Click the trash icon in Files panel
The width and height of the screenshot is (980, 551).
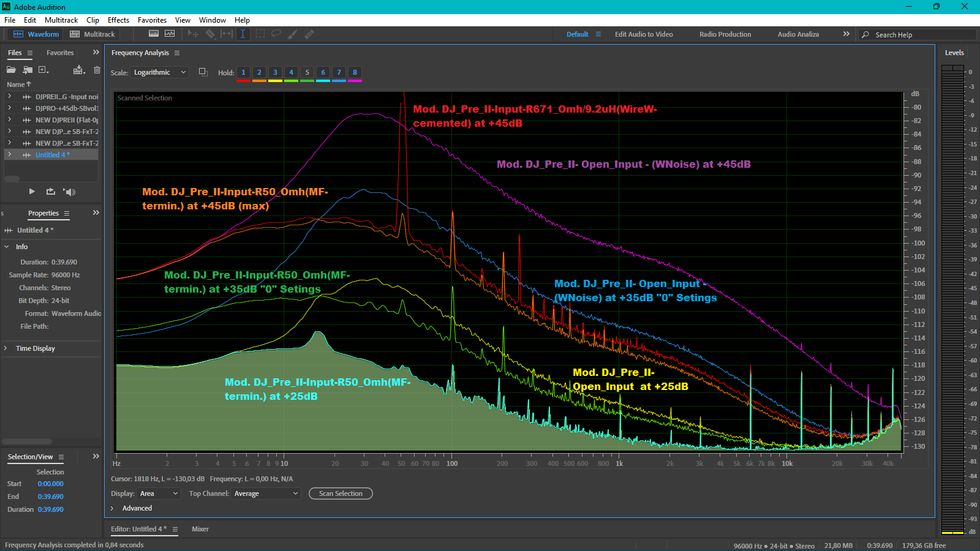click(x=97, y=70)
